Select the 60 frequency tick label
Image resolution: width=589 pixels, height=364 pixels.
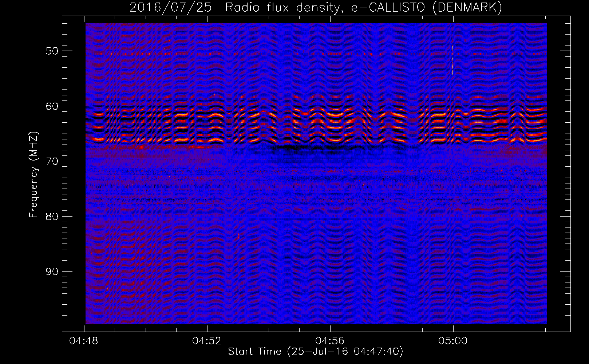click(x=52, y=106)
